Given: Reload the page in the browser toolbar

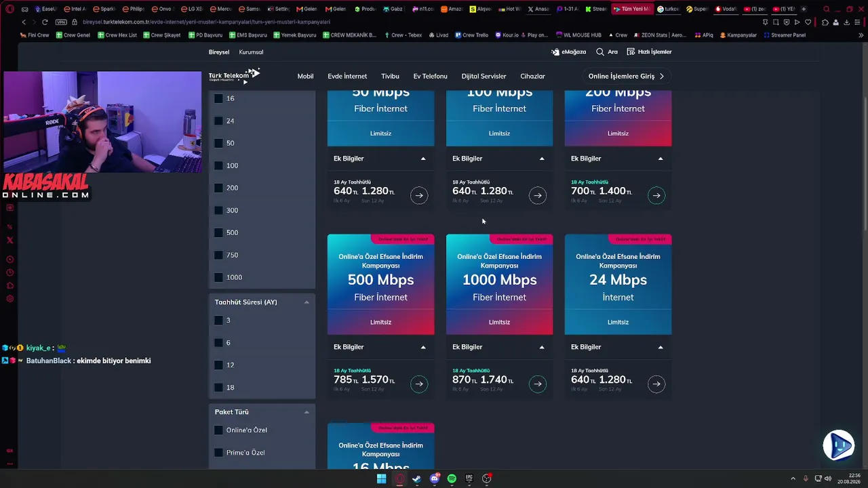Looking at the screenshot, I should (x=45, y=22).
